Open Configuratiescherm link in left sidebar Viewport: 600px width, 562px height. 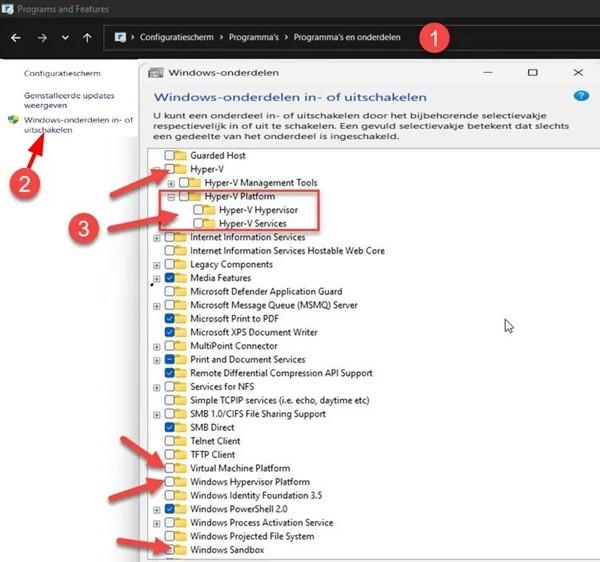click(62, 73)
